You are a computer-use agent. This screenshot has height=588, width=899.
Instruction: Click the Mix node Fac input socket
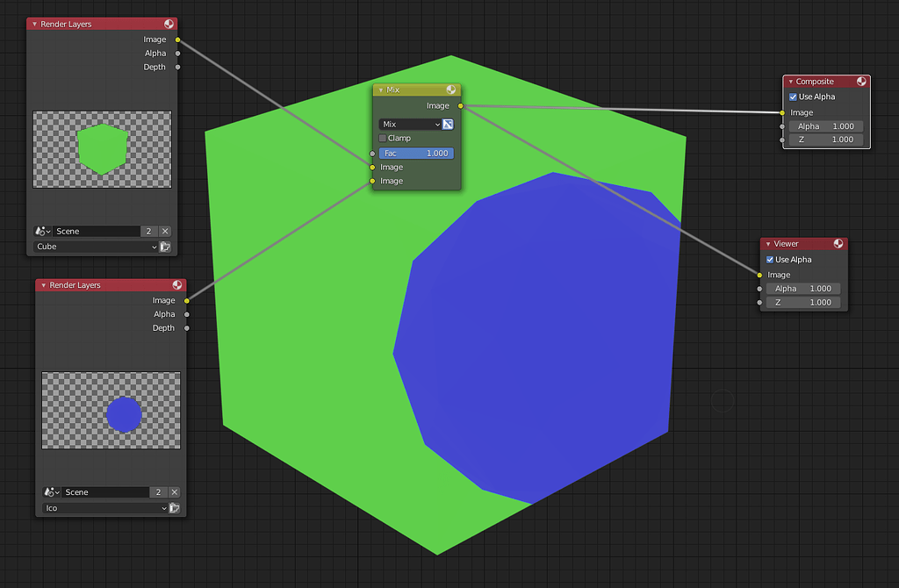[x=372, y=154]
